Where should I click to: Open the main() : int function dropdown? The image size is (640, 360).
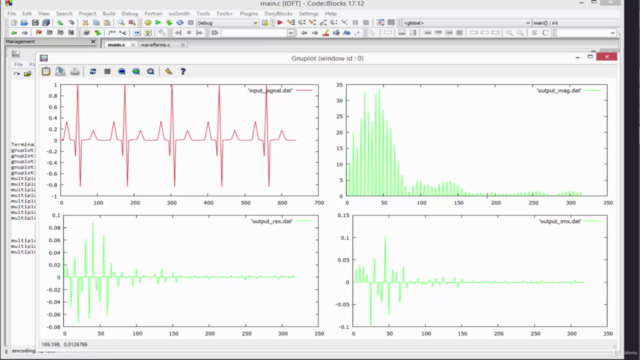click(x=576, y=23)
